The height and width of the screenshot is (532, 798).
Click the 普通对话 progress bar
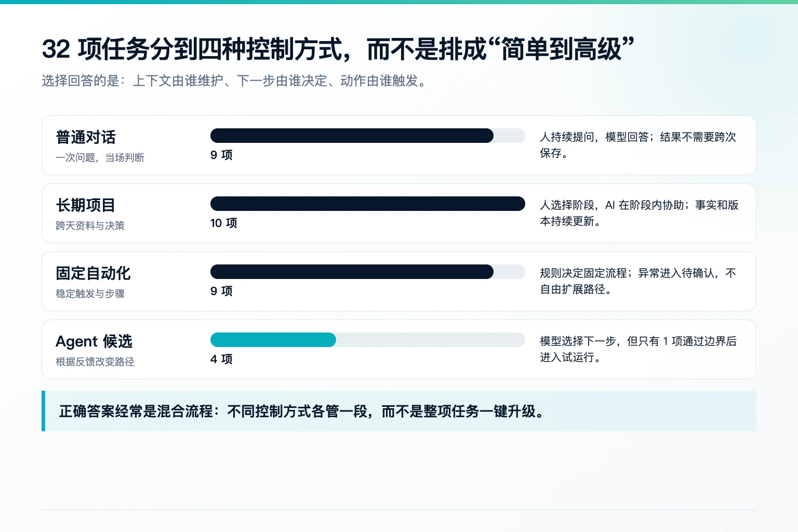pyautogui.click(x=368, y=136)
